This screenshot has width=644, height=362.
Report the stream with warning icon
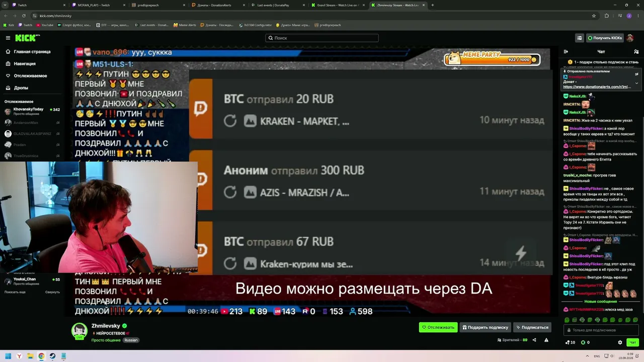(x=546, y=340)
